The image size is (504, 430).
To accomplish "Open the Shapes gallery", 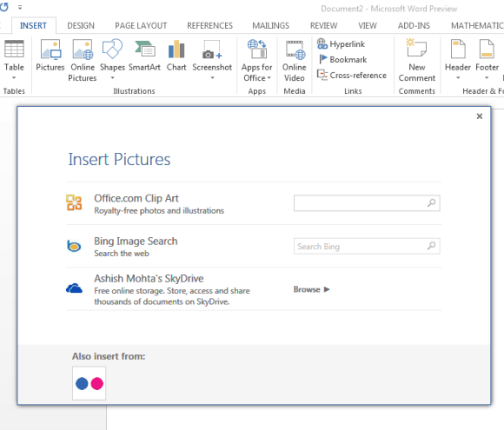I will 112,60.
